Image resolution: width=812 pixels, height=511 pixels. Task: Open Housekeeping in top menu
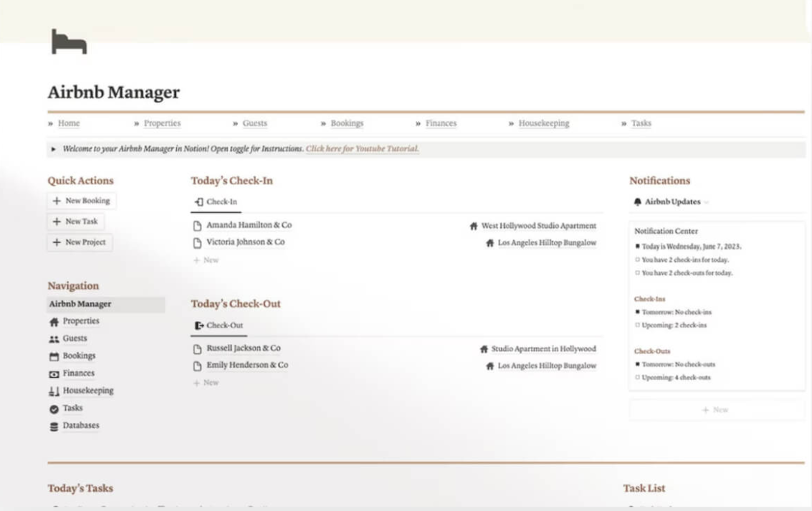[544, 123]
